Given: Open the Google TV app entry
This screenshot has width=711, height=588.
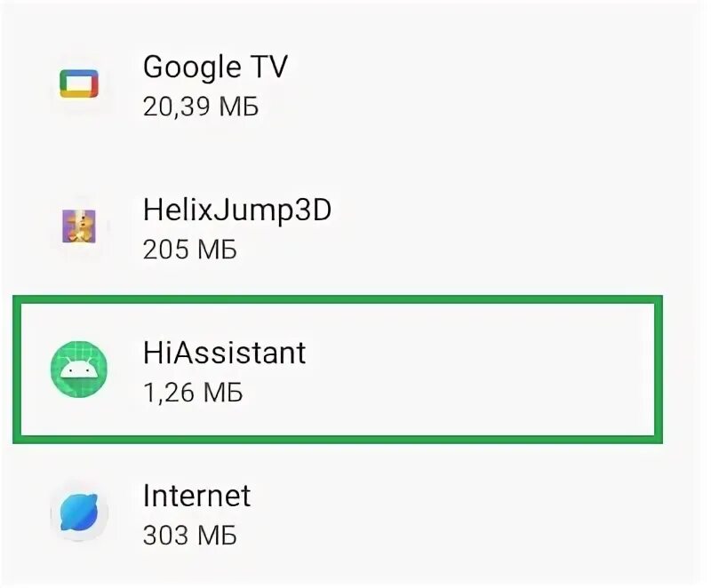Looking at the screenshot, I should pyautogui.click(x=215, y=67).
